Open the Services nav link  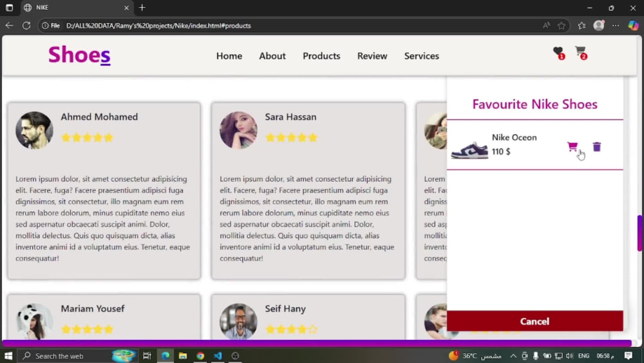point(421,56)
